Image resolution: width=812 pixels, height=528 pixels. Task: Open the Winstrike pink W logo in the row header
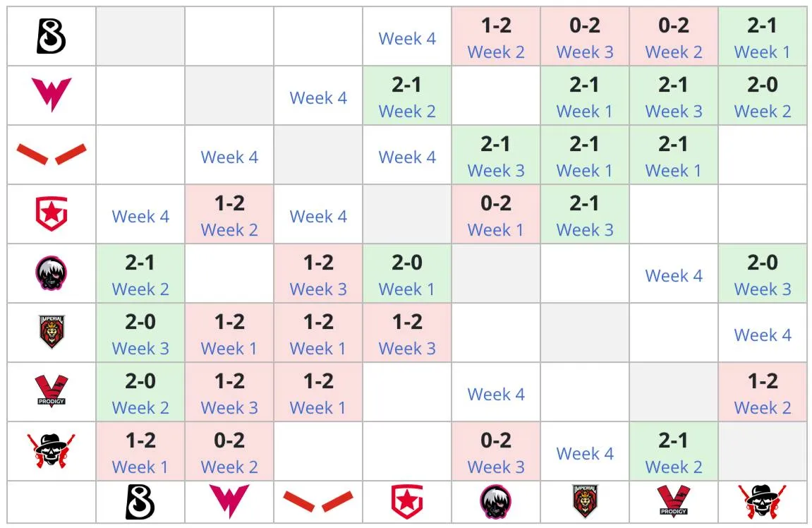[51, 95]
